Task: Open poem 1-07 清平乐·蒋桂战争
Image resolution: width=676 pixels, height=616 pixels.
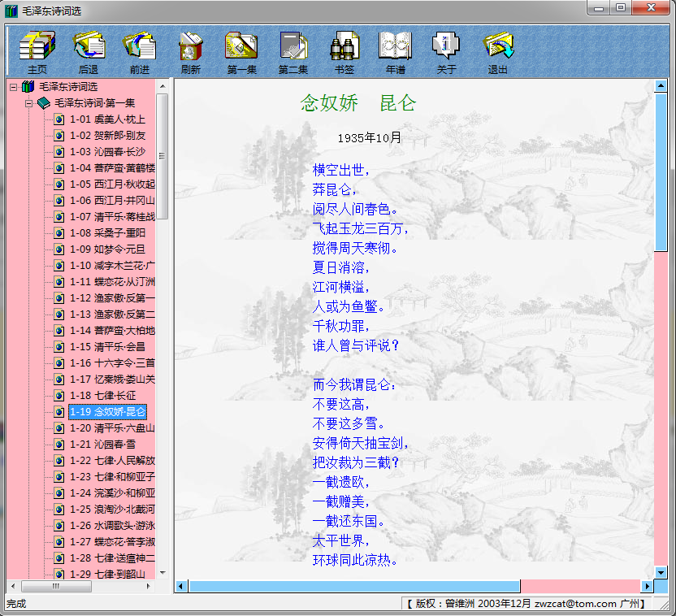Action: [x=112, y=217]
